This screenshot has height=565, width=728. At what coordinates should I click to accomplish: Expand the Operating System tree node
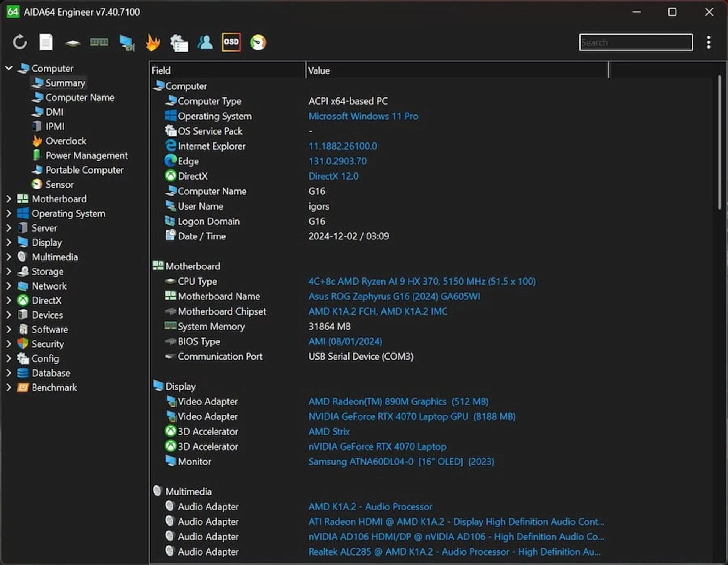[9, 213]
